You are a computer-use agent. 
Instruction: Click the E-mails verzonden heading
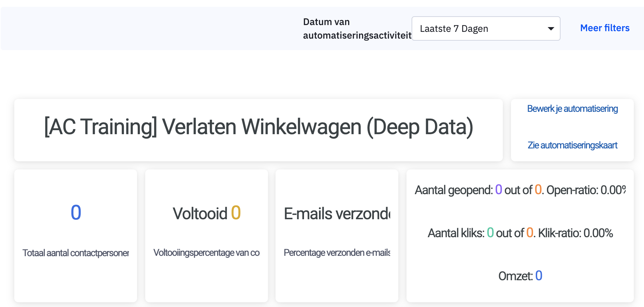point(337,214)
